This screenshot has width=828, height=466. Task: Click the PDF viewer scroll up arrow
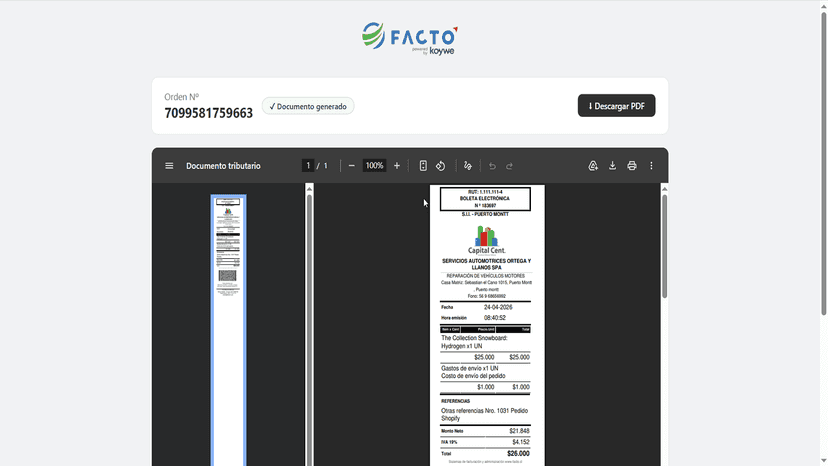click(664, 189)
